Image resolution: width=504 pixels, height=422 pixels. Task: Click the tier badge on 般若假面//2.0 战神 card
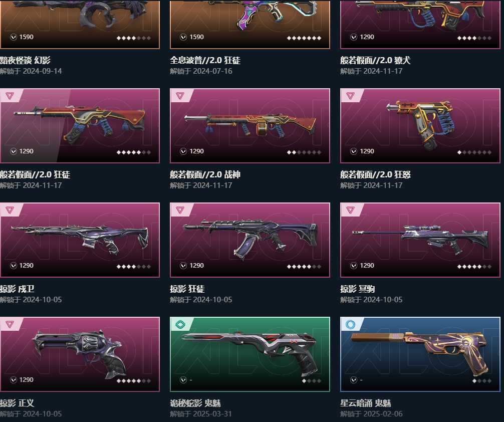(x=180, y=96)
